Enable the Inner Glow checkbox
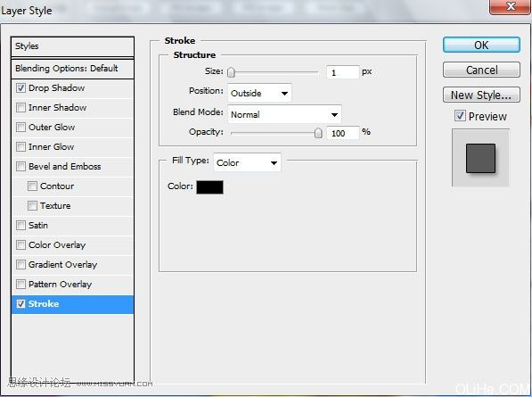 coord(20,147)
